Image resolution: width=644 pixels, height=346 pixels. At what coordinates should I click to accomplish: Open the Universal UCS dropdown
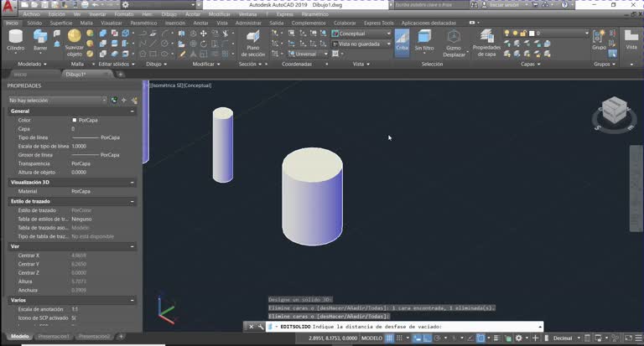click(x=308, y=54)
